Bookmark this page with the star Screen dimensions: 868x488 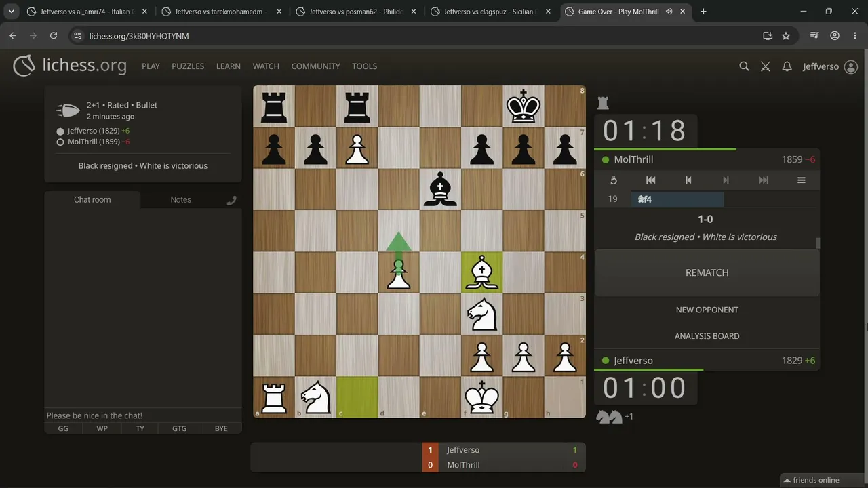(786, 35)
